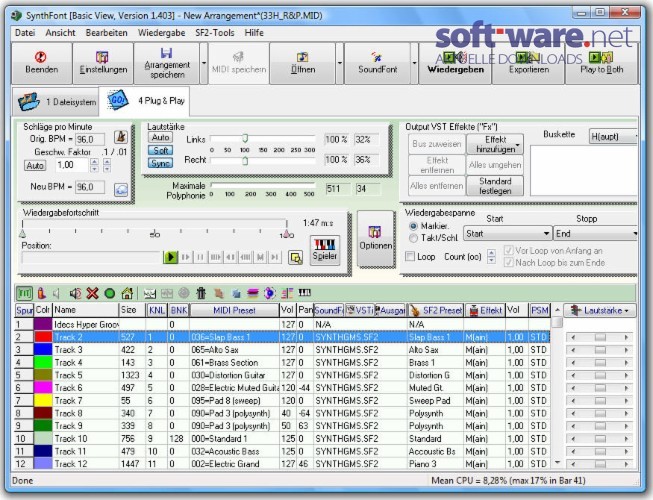
Task: Open the SF2-Tools menu
Action: [214, 32]
